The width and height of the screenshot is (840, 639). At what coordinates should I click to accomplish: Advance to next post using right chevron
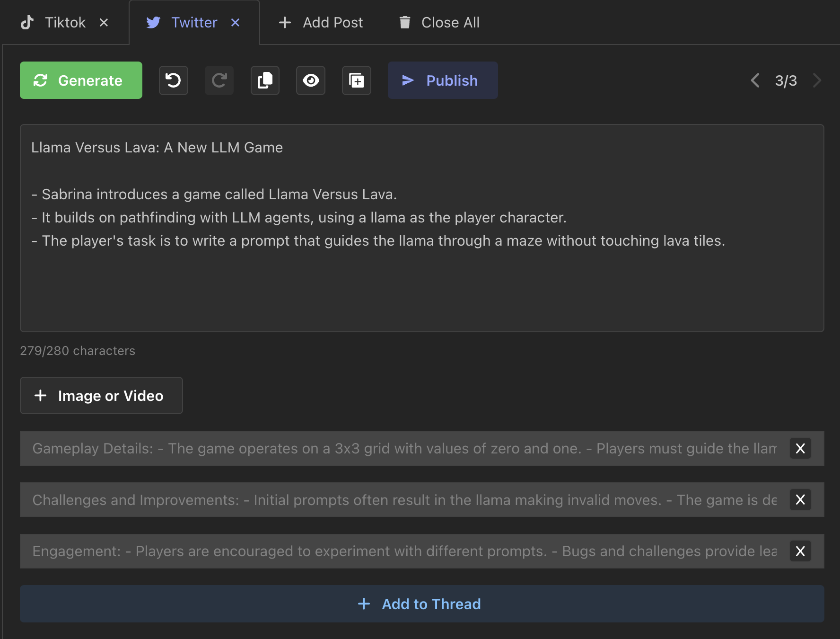(x=817, y=80)
